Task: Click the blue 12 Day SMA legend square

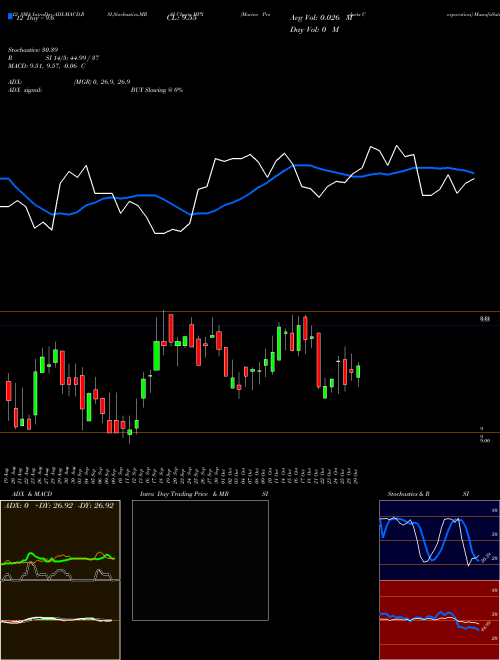Action: (10, 17)
